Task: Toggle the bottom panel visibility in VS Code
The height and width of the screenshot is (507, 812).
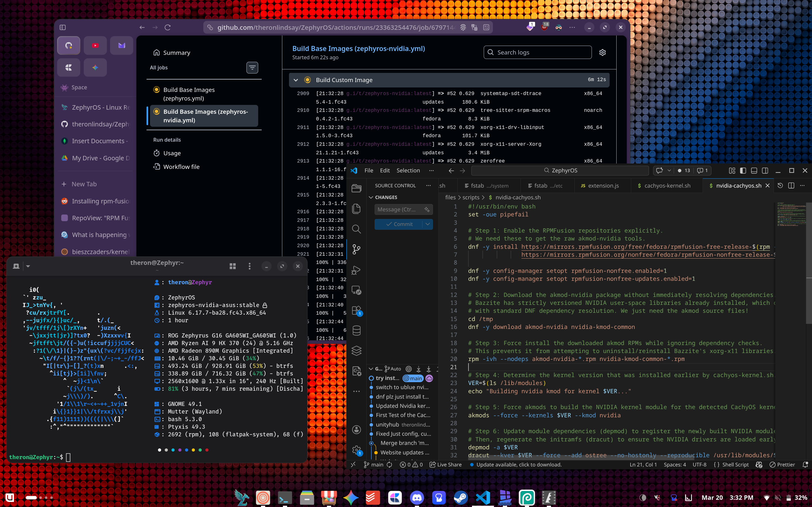Action: pos(754,170)
